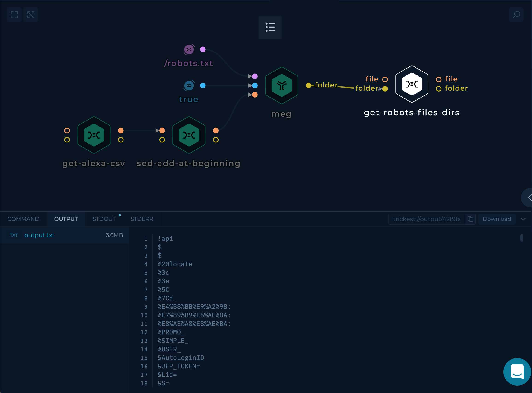Select the /robots.txt string input node icon

pos(189,49)
